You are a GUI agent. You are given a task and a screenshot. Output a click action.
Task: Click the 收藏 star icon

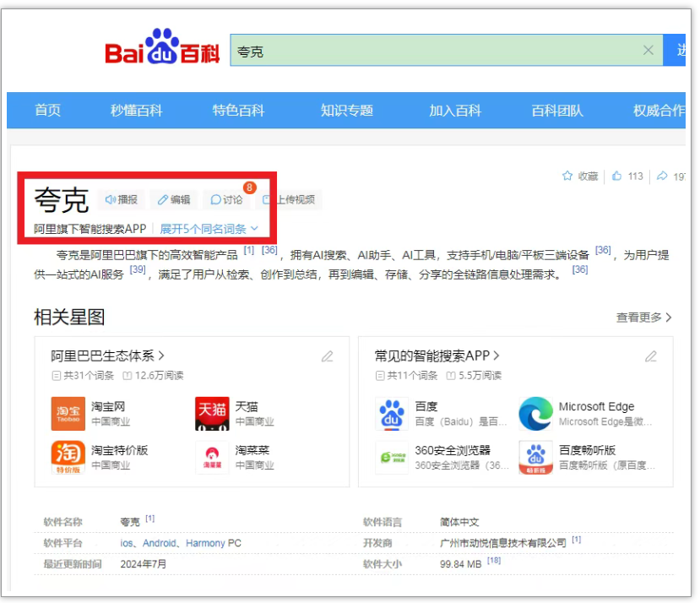click(567, 176)
